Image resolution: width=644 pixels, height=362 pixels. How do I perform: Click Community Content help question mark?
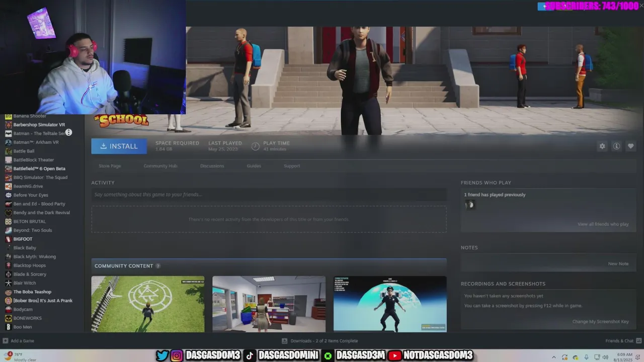158,266
